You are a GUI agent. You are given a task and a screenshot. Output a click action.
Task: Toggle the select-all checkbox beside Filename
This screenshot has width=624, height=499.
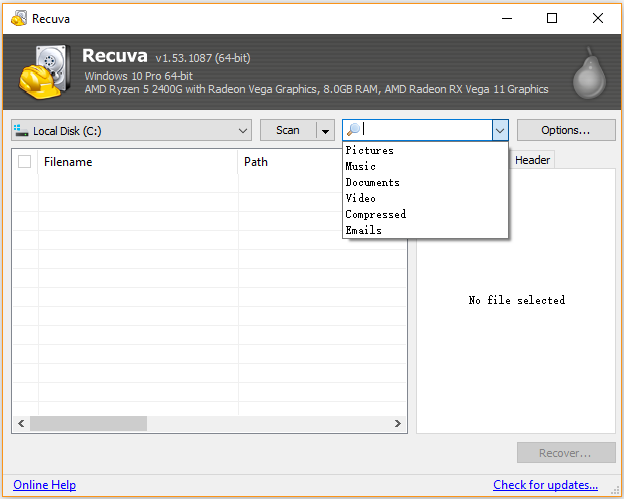point(24,162)
